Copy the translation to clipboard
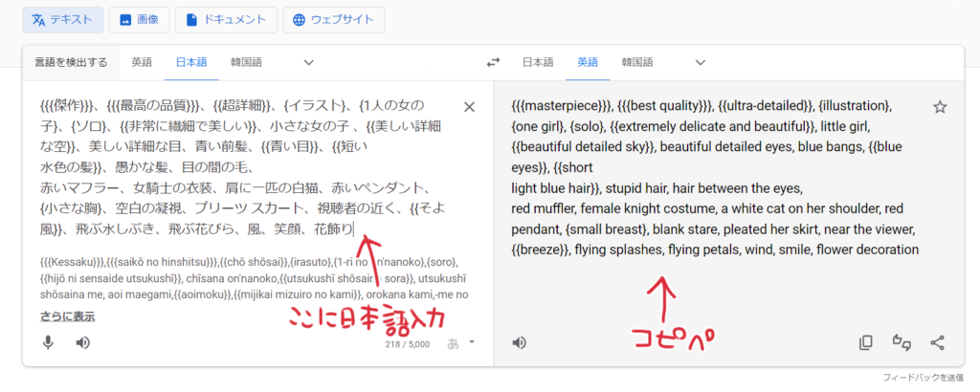This screenshot has width=980, height=392. click(866, 342)
